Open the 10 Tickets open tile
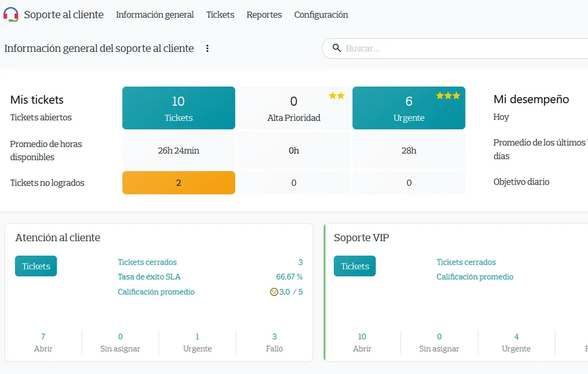Screen dimensions: 588x374 [x=179, y=108]
